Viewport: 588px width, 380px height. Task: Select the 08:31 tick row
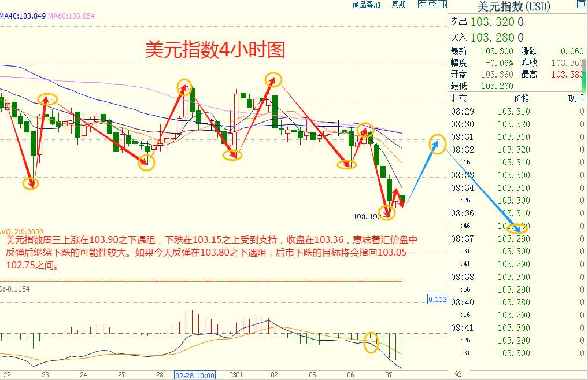(517, 137)
